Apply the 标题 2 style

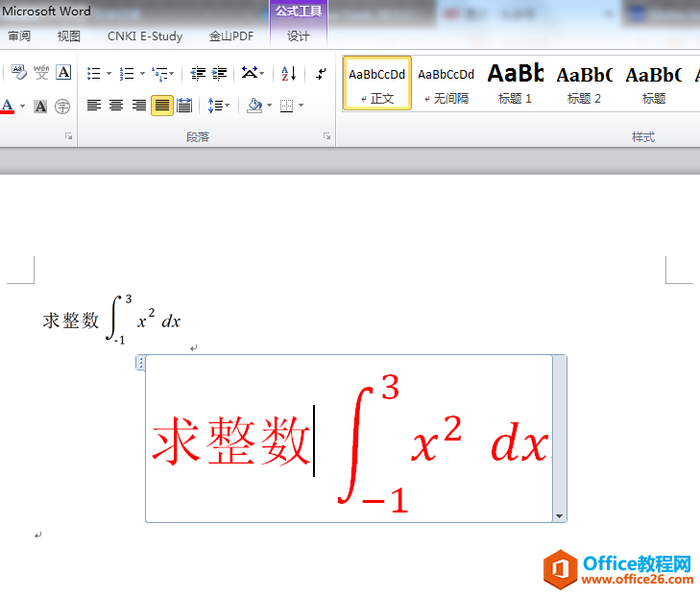coord(585,83)
